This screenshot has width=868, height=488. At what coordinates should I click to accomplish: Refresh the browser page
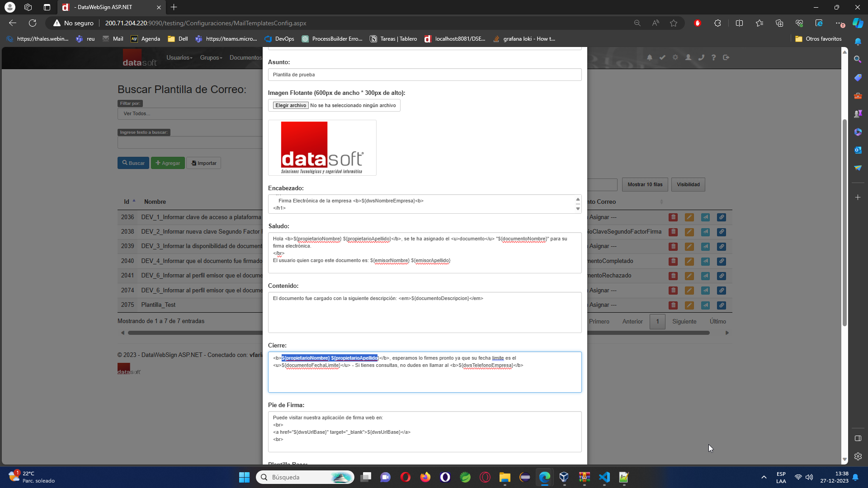tap(33, 23)
